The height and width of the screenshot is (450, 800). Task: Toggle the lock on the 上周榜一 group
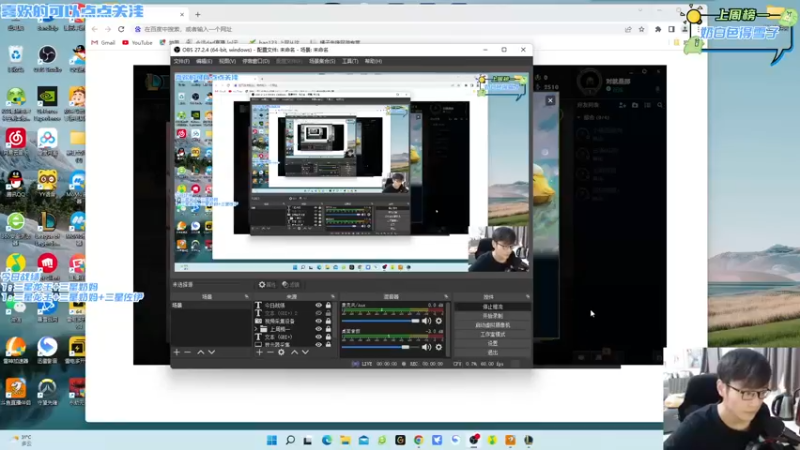click(x=328, y=329)
